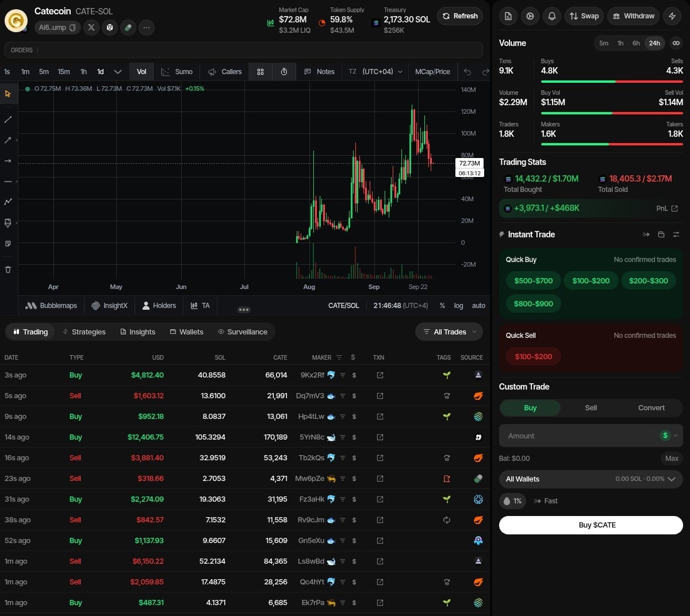Open transaction link for 9Kx2Rf trade
Screen dimensions: 690x616
point(379,375)
